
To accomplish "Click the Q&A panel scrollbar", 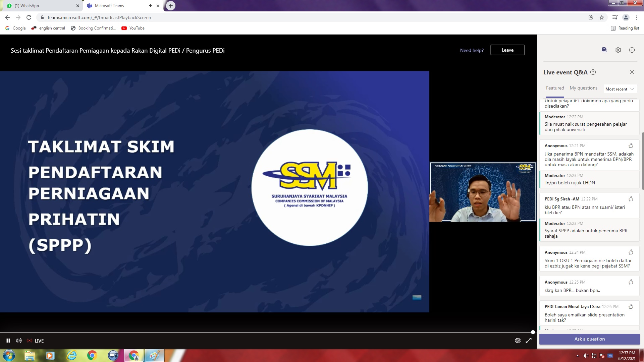I will point(643,161).
